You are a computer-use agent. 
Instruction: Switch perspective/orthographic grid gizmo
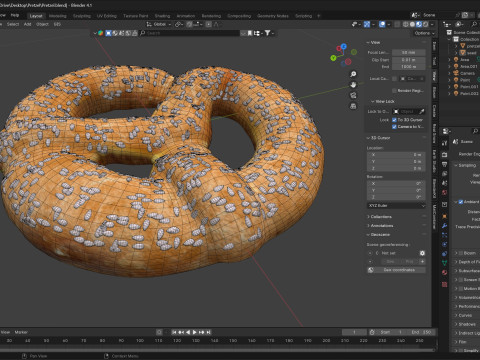[353, 106]
